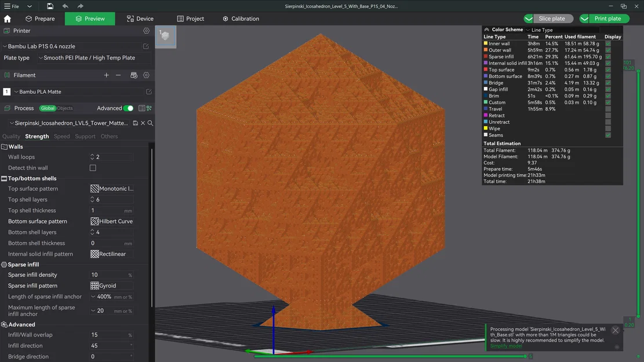Remove a filament using the minus icon

point(119,75)
